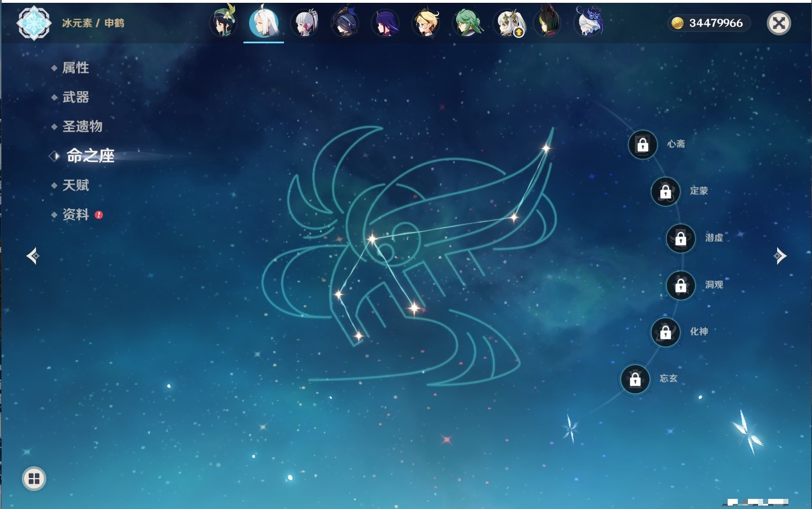The image size is (812, 509).
Task: Open the 天赋 talents menu
Action: [75, 185]
